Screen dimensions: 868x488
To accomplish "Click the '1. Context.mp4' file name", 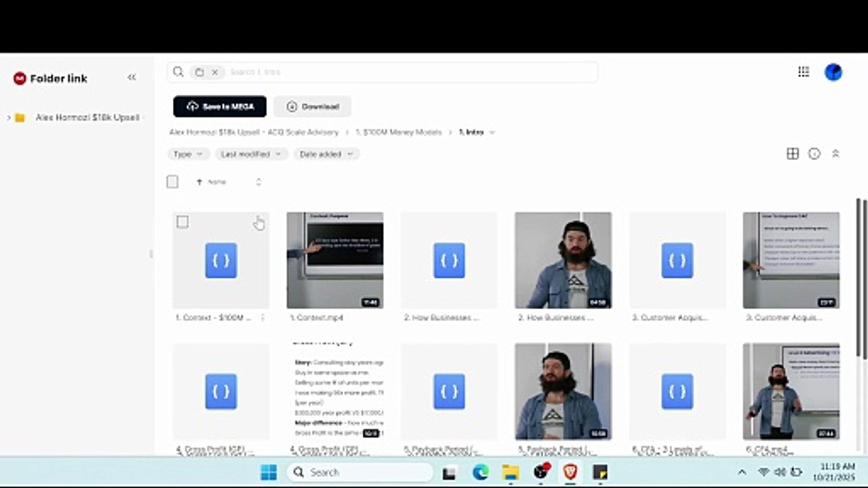I will click(x=317, y=317).
